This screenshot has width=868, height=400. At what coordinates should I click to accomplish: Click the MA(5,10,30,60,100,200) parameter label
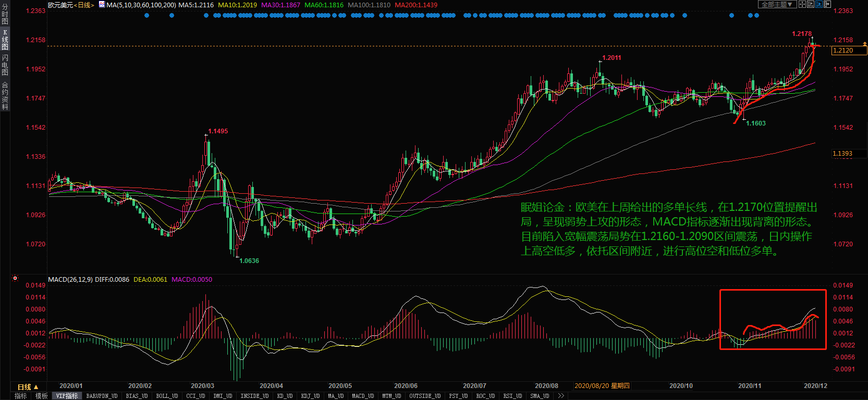(141, 5)
